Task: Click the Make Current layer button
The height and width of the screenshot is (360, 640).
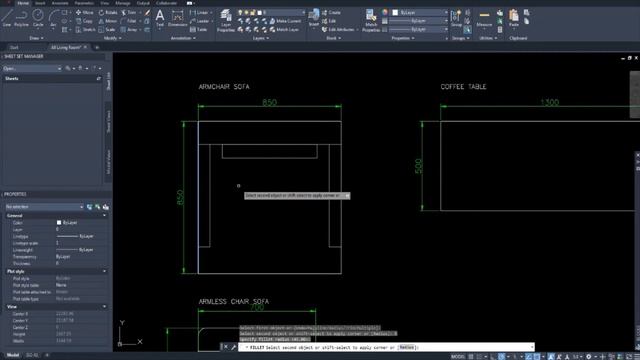Action: (x=285, y=21)
